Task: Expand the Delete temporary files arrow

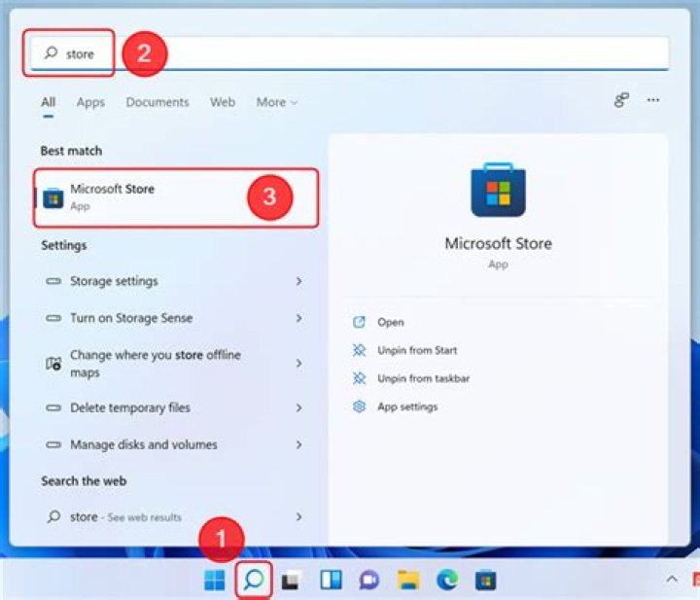Action: tap(298, 407)
